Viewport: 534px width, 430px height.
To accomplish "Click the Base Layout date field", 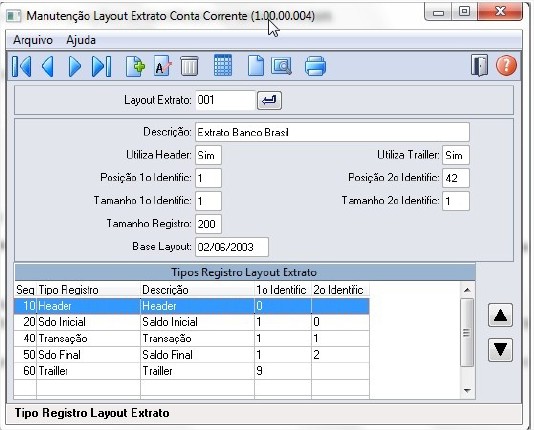I will pos(232,247).
